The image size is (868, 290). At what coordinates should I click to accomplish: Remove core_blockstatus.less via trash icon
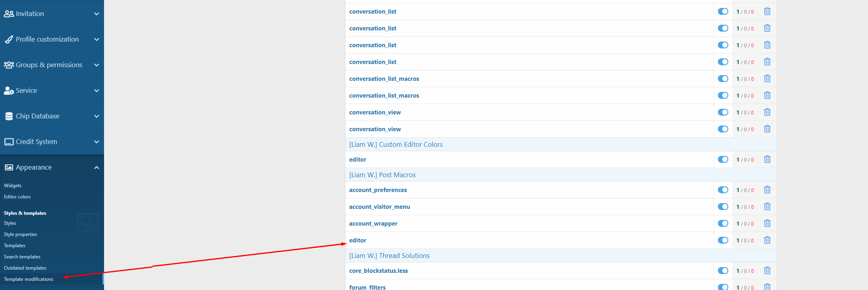[x=767, y=271]
